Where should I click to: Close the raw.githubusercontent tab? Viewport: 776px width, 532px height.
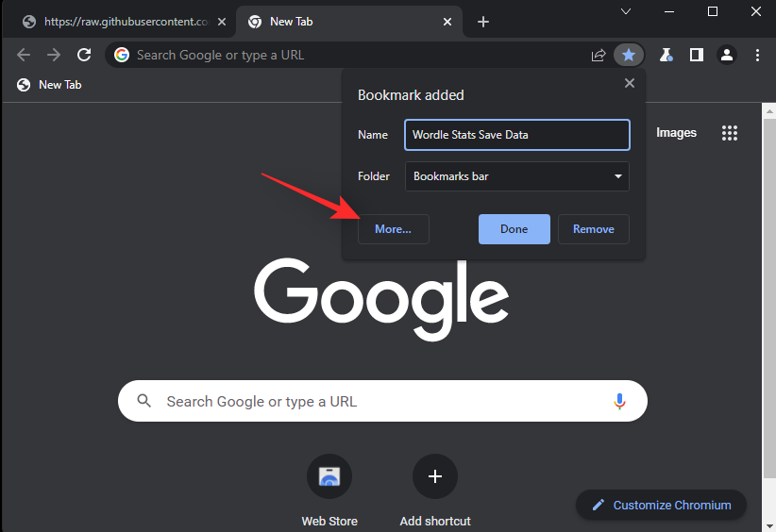pos(222,22)
